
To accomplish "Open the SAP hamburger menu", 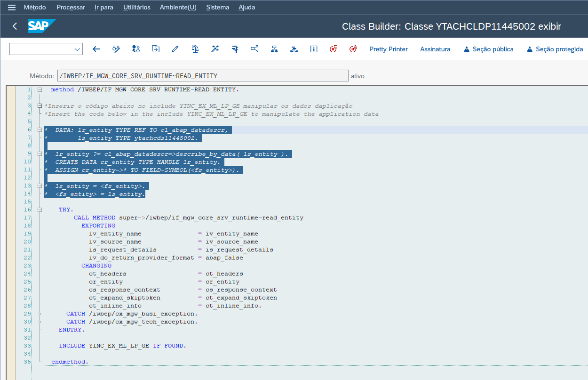I will 12,8.
